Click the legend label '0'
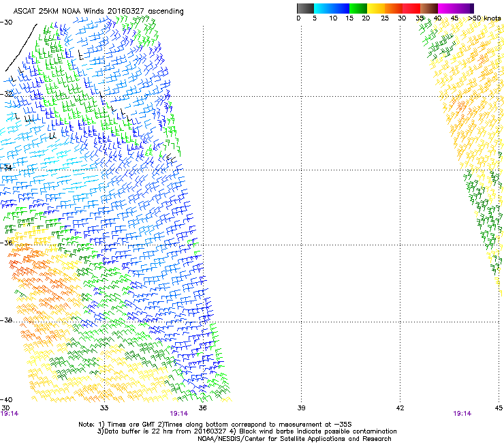Image resolution: width=504 pixels, height=443 pixels. [298, 18]
